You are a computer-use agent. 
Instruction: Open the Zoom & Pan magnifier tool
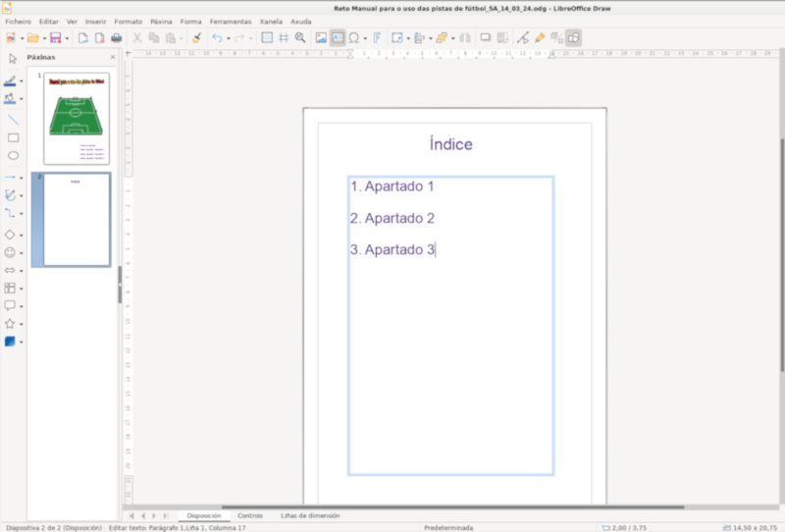pos(300,38)
